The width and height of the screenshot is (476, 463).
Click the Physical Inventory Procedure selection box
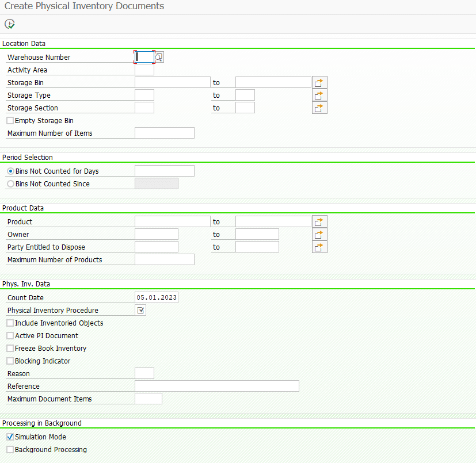[x=140, y=311]
